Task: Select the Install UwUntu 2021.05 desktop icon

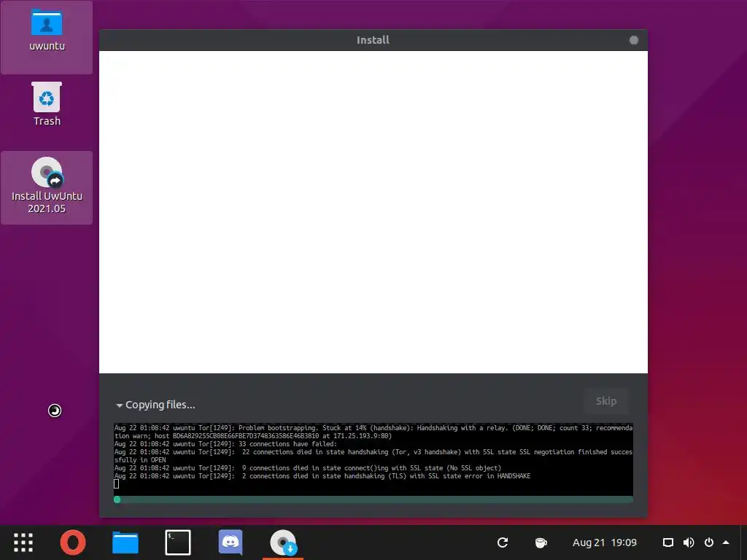Action: click(47, 187)
